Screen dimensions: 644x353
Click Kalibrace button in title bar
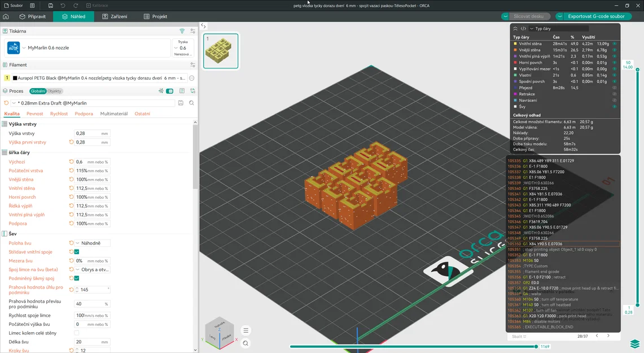coord(97,6)
